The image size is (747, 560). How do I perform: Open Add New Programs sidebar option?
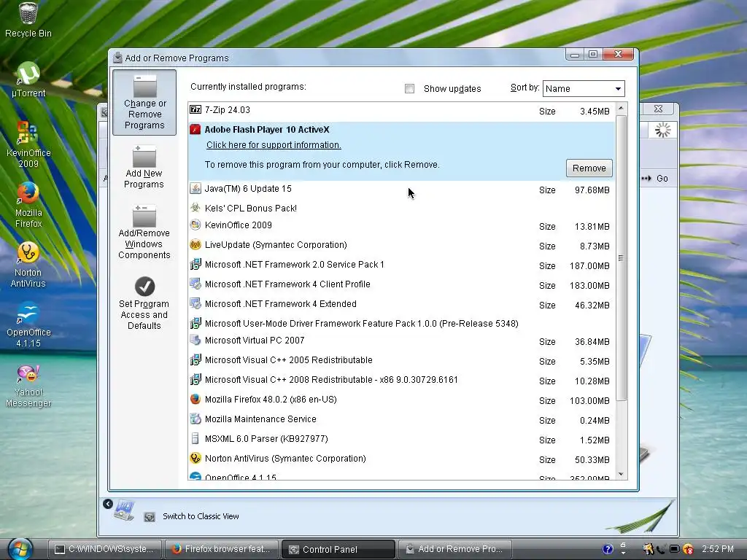[144, 167]
